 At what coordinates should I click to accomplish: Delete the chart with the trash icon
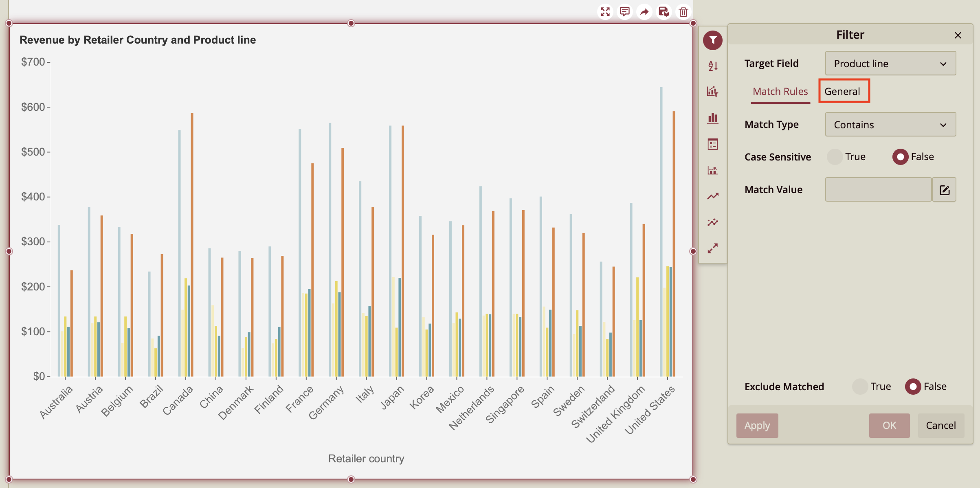click(x=683, y=12)
